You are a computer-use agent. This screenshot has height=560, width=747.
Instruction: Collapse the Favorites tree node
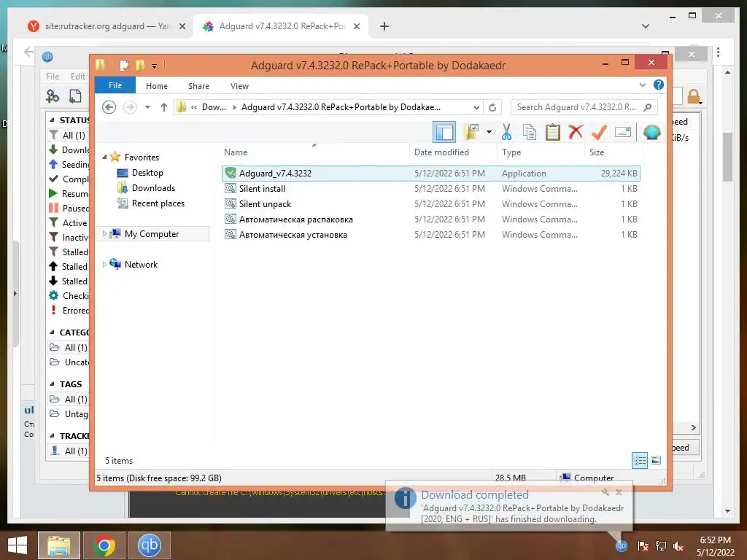coord(104,157)
